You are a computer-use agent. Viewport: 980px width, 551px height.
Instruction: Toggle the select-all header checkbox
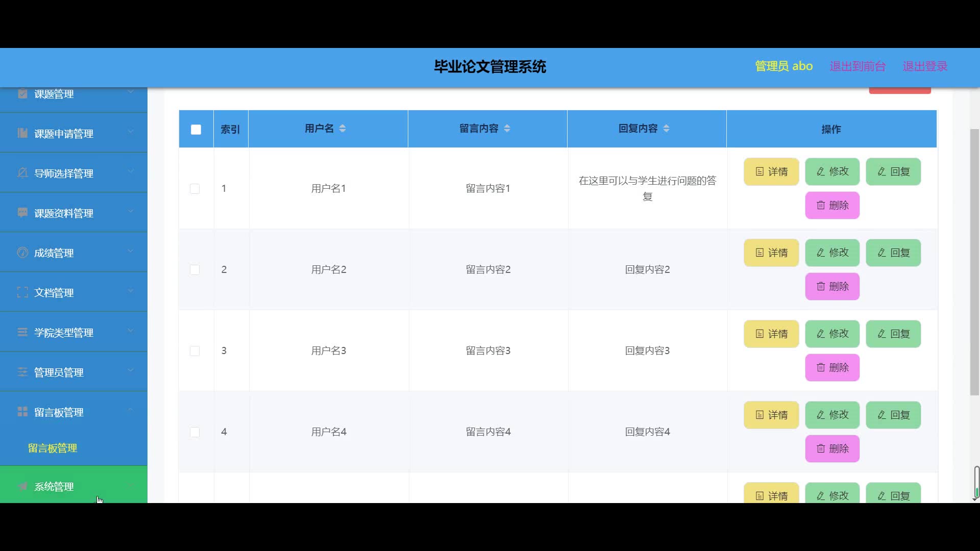196,130
